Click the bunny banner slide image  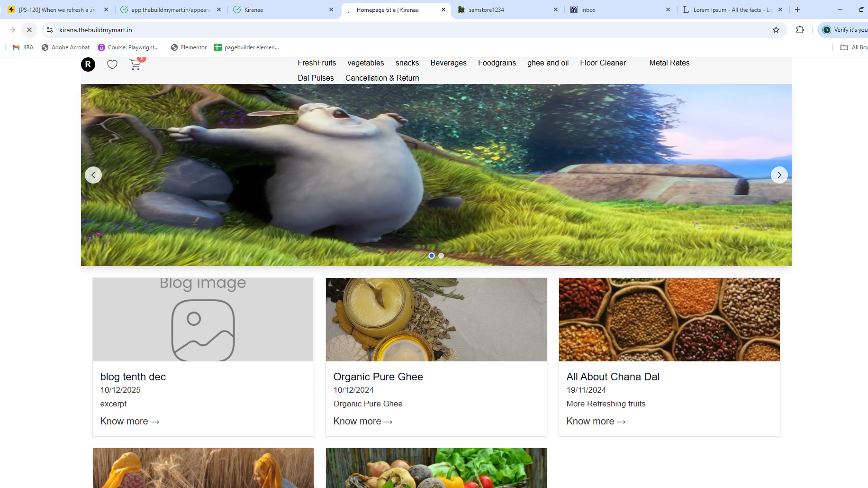436,175
